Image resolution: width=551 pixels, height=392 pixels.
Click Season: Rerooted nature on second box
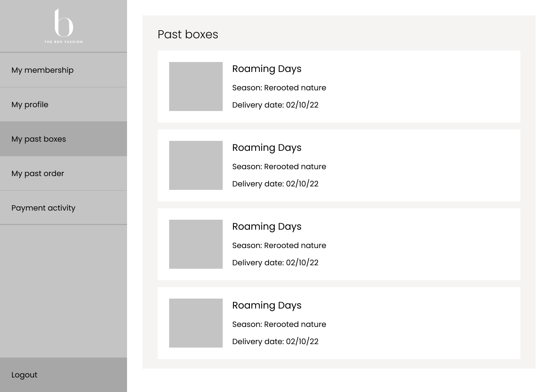point(279,167)
